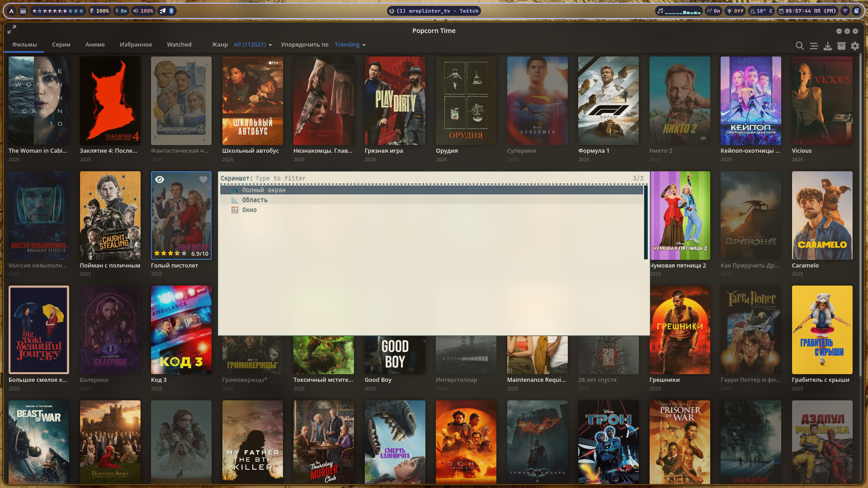
Task: Click the list view lines icon
Action: tap(814, 46)
